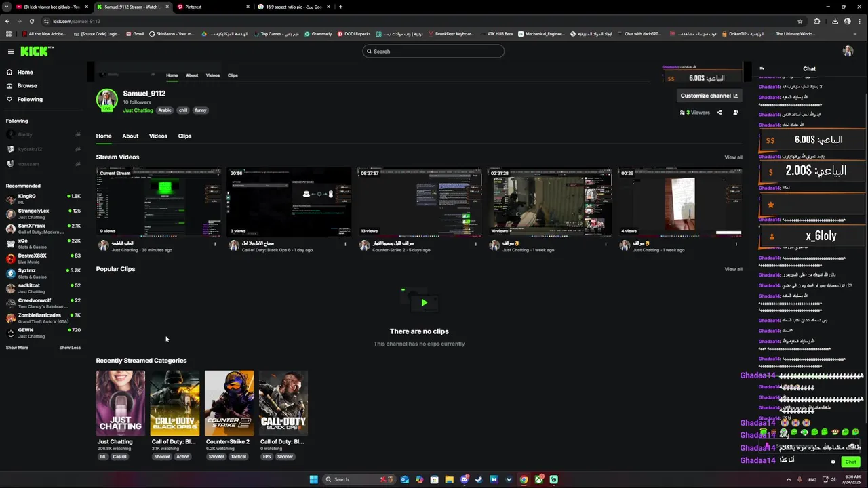Click the IRL tag under Just Chatting
The height and width of the screenshot is (488, 868).
pyautogui.click(x=103, y=457)
